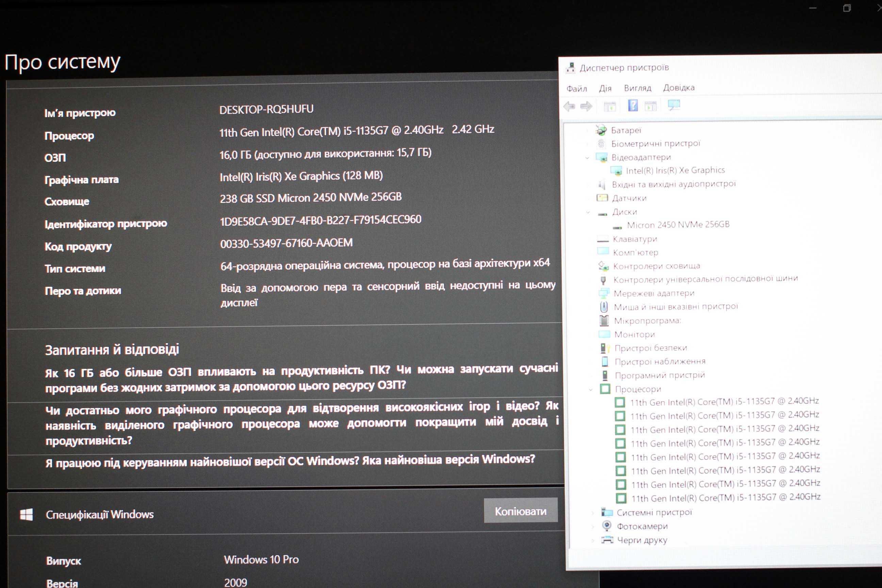
Task: Select the Системні пристрої folder icon
Action: (x=607, y=512)
